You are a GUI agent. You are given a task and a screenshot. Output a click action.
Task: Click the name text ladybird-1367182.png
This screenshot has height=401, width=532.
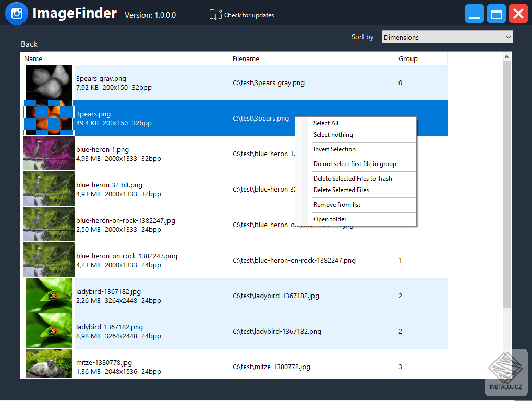point(109,327)
